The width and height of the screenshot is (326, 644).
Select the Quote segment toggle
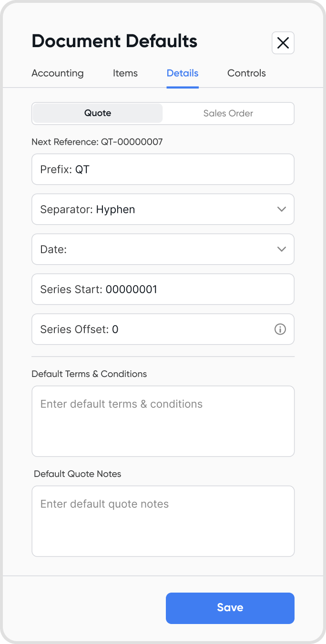coord(98,113)
